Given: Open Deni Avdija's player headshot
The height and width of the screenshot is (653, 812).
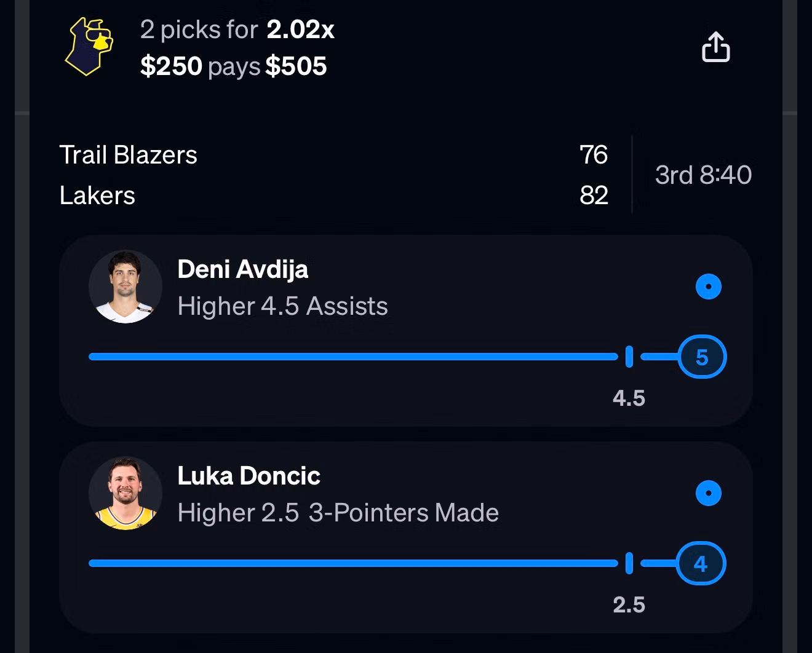Looking at the screenshot, I should click(125, 287).
